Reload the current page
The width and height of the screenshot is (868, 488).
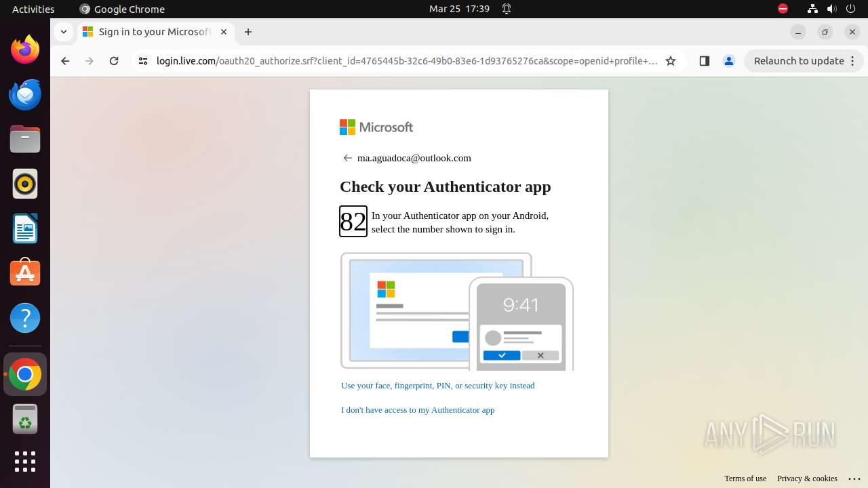coord(114,61)
